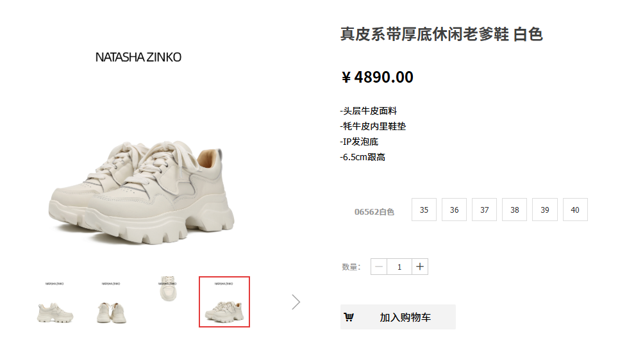Increase quantity with the plus button

click(420, 267)
